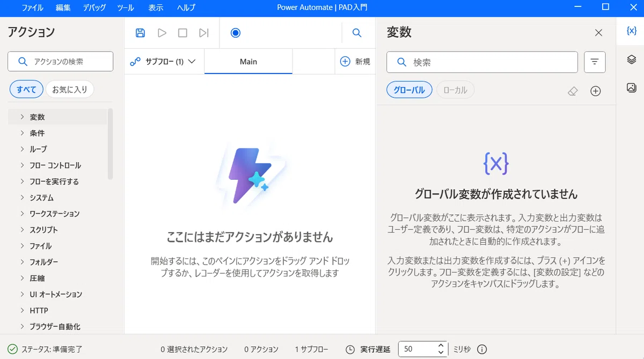This screenshot has width=644, height=359.
Task: Decrease run delay with down arrow
Action: (441, 353)
